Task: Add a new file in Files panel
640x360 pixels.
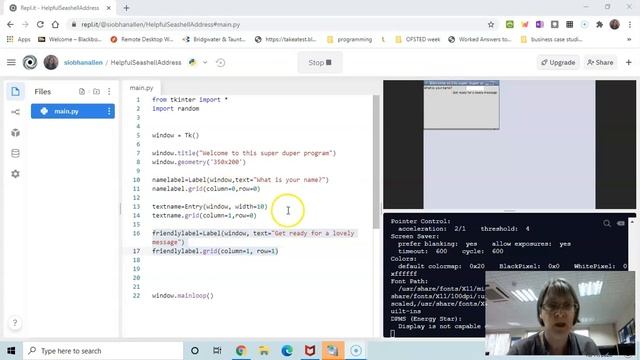Action: [82, 91]
